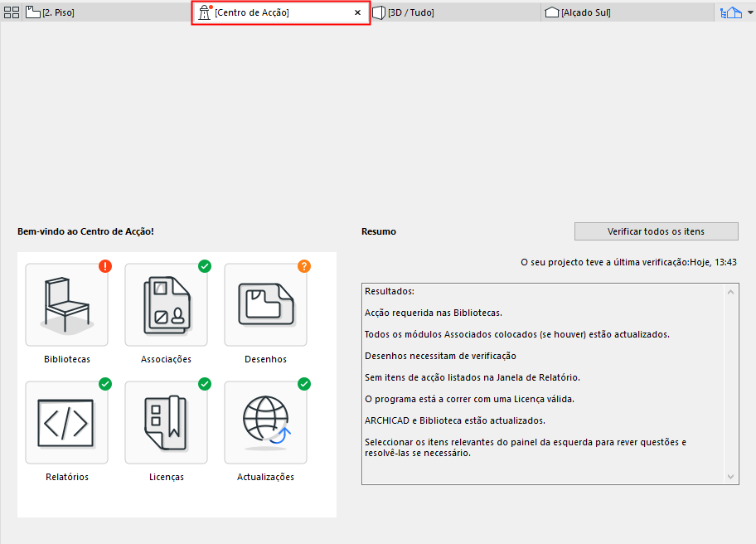
Task: Click the 'Associações' label
Action: click(167, 359)
